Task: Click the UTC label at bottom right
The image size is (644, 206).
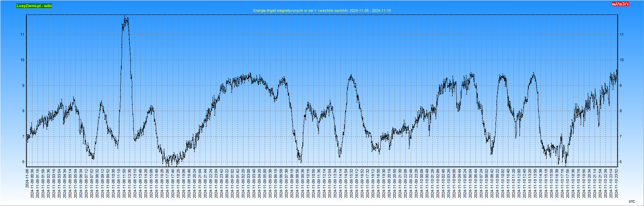Action: [x=632, y=201]
